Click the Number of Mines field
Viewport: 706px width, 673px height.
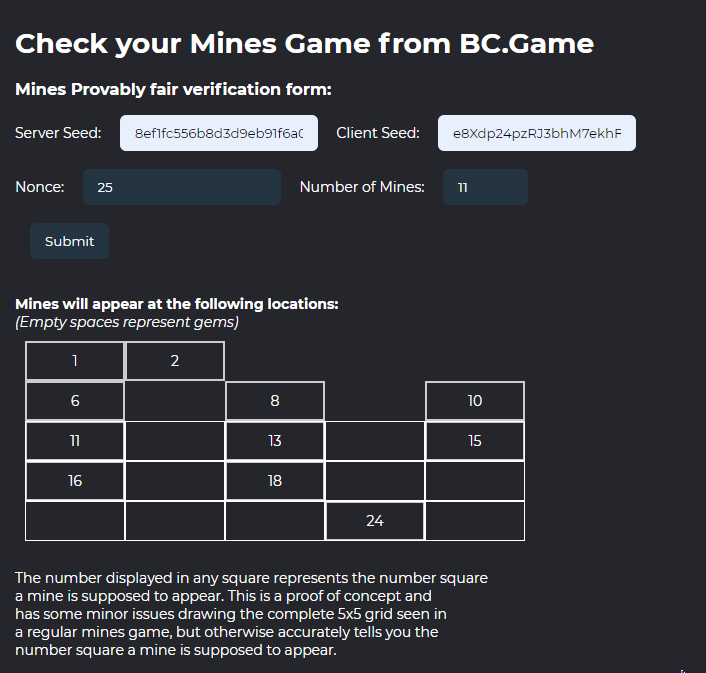pyautogui.click(x=485, y=187)
